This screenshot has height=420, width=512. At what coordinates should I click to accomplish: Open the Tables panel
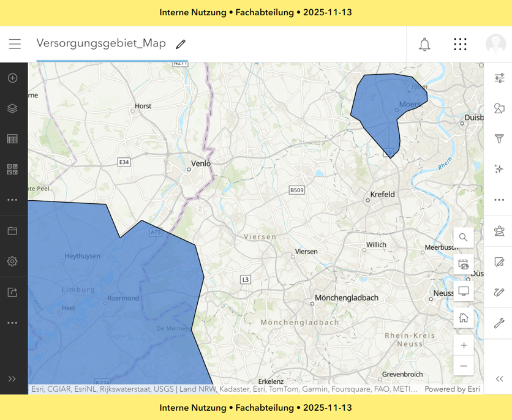coord(12,139)
